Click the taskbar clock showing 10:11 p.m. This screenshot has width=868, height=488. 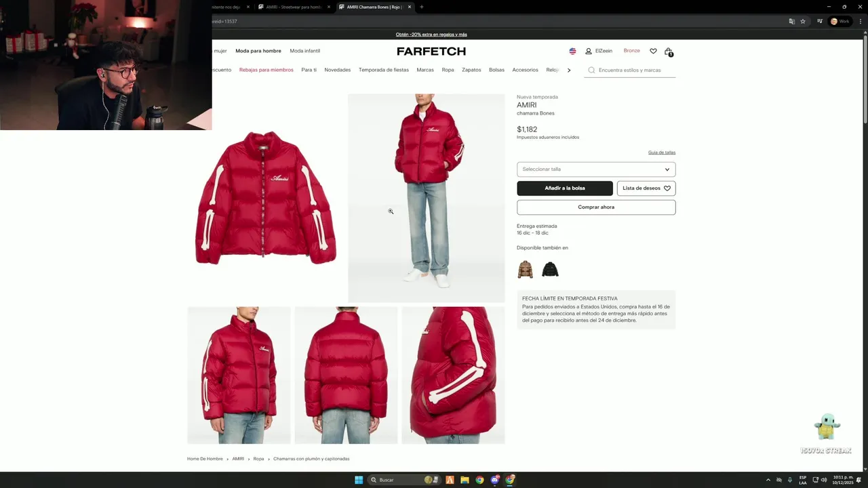point(844,480)
